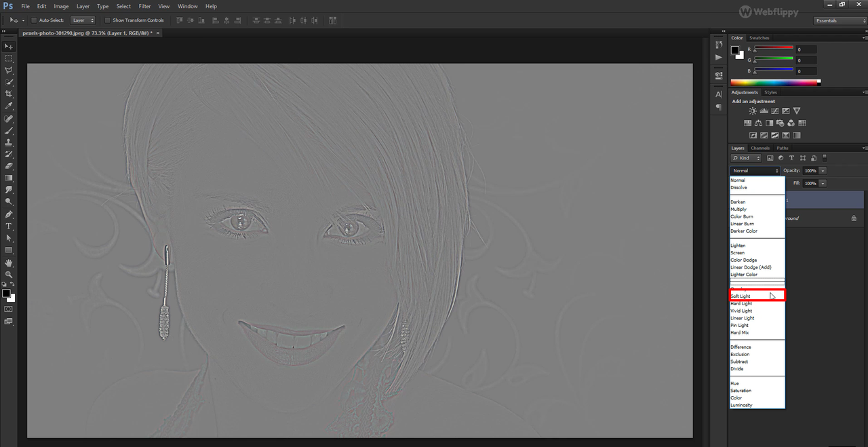Select the Clone Stamp tool
The height and width of the screenshot is (447, 868).
[x=9, y=142]
